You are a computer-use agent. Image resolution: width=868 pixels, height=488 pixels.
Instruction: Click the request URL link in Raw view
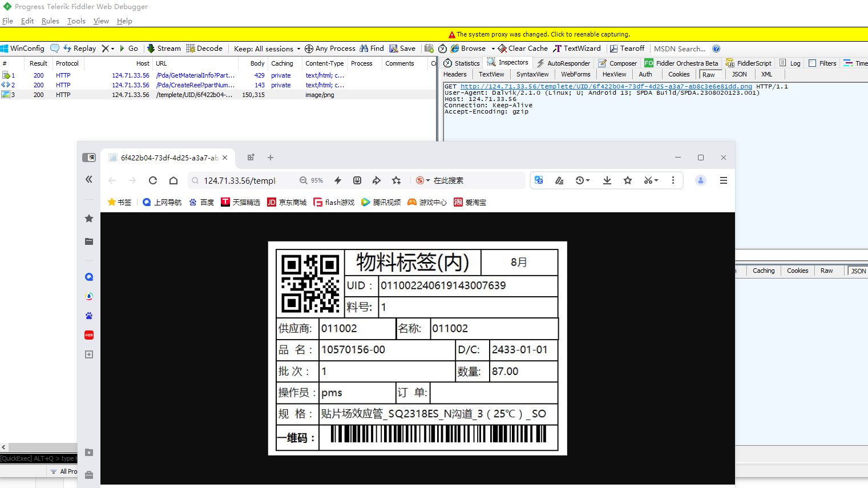pyautogui.click(x=606, y=87)
